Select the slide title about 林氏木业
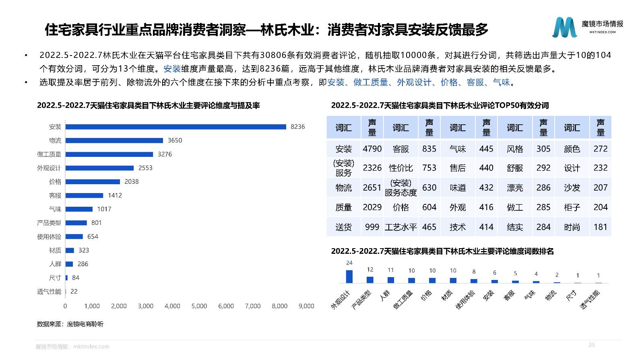 coord(266,29)
